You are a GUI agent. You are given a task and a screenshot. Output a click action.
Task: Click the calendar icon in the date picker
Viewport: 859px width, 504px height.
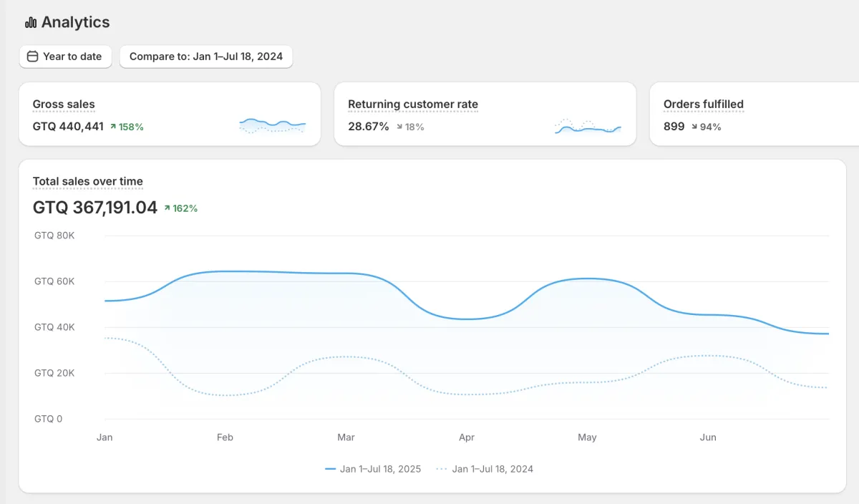click(32, 57)
